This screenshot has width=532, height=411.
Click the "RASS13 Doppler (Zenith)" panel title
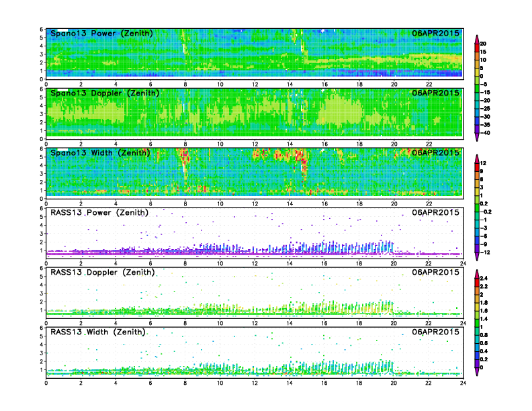coord(103,272)
